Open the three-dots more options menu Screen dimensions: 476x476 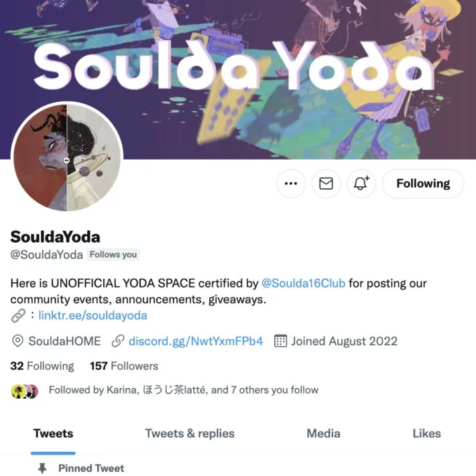tap(291, 184)
